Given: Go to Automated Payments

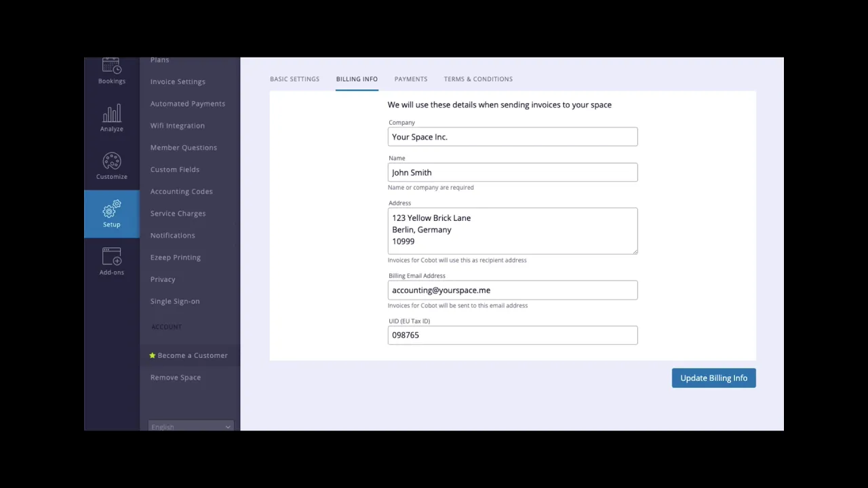Looking at the screenshot, I should (x=188, y=104).
